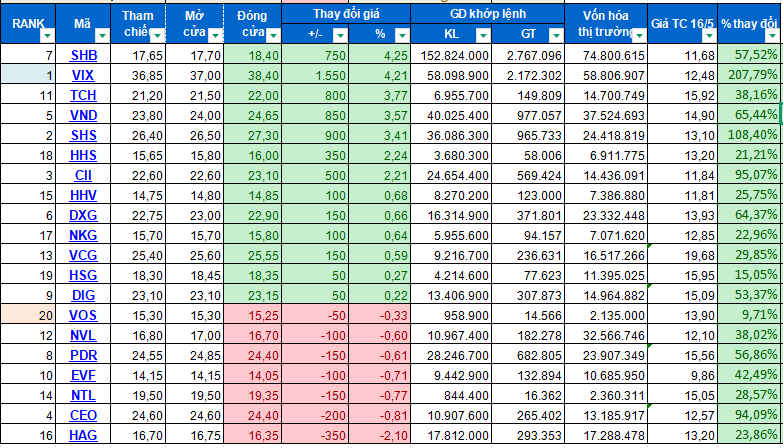Open the KL column filter dropdown

click(x=483, y=35)
